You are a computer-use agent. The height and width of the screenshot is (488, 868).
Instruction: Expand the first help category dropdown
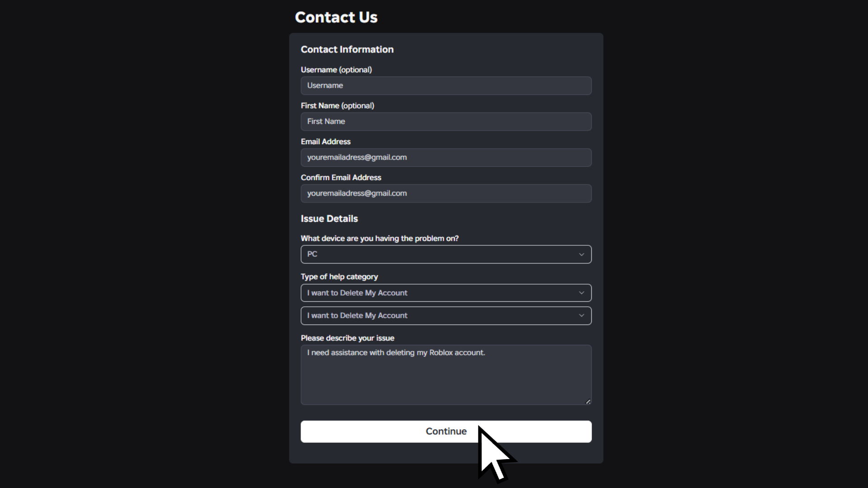click(446, 293)
